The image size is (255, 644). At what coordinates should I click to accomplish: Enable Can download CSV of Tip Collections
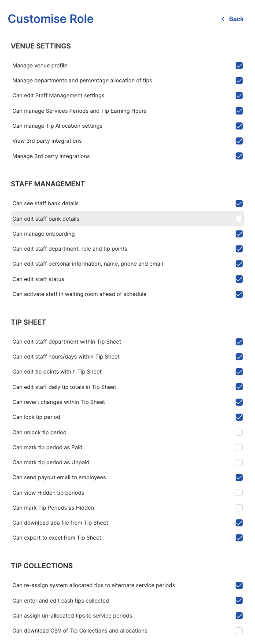point(239,631)
